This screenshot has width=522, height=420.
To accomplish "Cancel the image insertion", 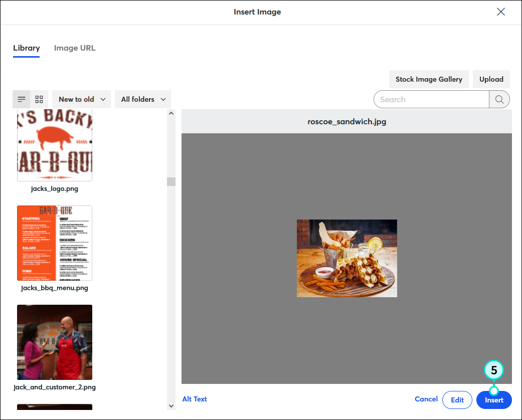I will 426,399.
